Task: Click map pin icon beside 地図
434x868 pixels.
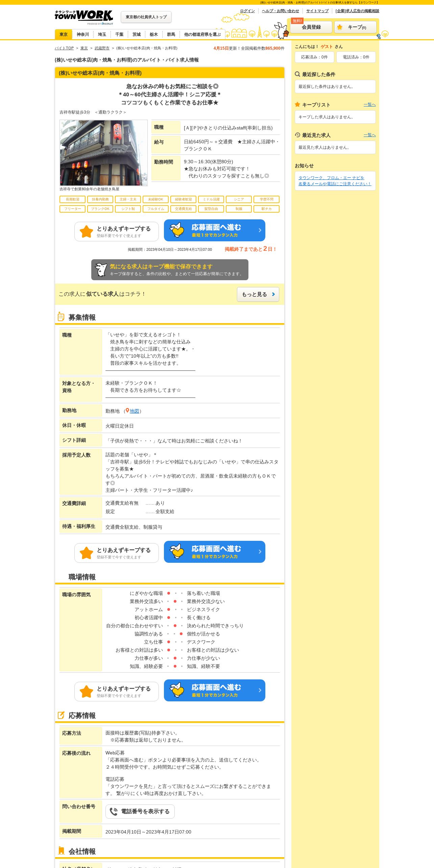Action: click(127, 411)
